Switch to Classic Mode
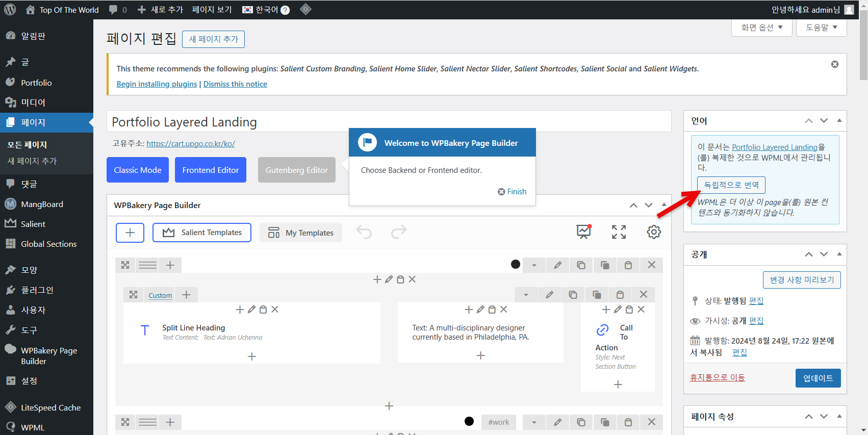The image size is (868, 435). (138, 170)
